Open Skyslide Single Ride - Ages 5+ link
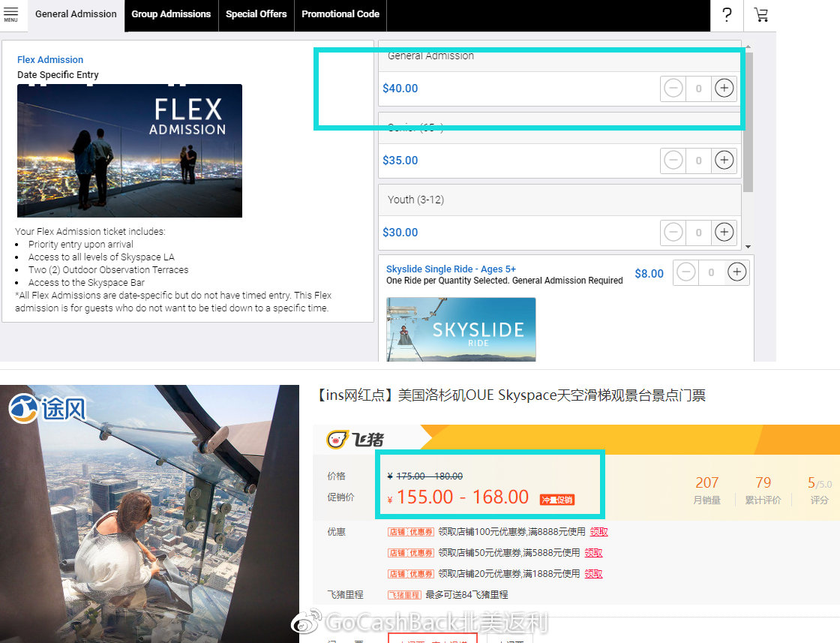 point(451,269)
